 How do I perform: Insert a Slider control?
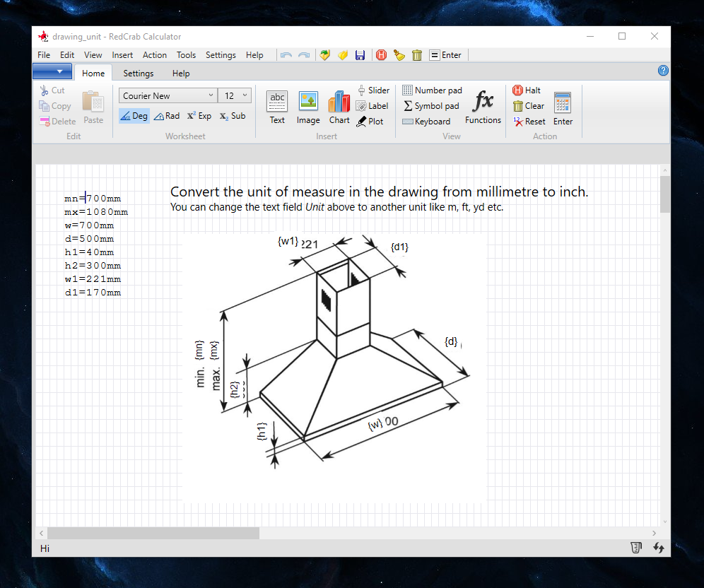(x=373, y=90)
